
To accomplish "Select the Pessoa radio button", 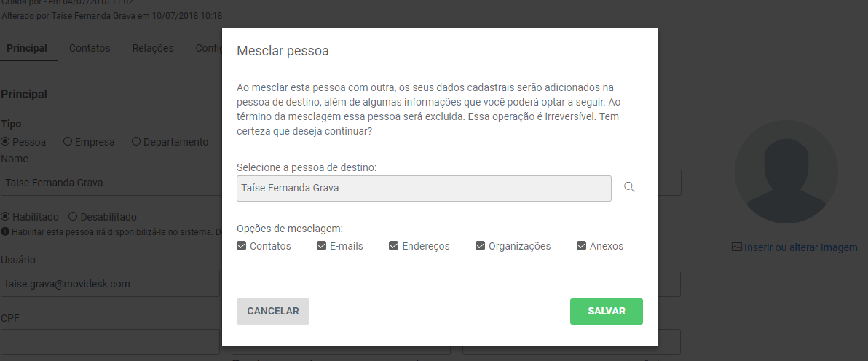I will pos(6,141).
